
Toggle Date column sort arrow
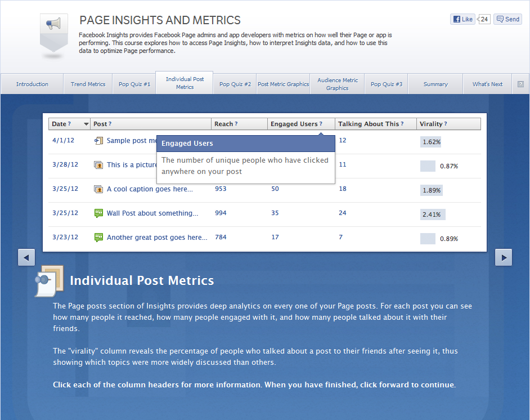[x=86, y=124]
